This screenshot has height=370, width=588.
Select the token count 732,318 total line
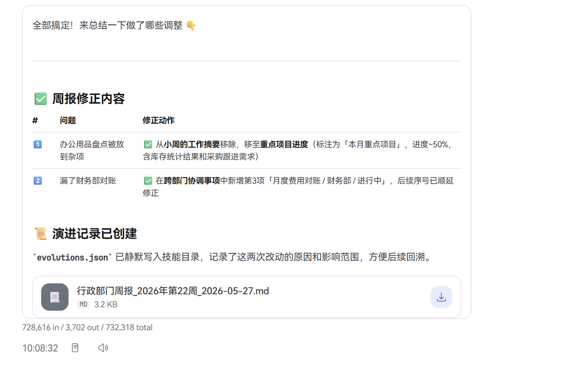click(87, 328)
